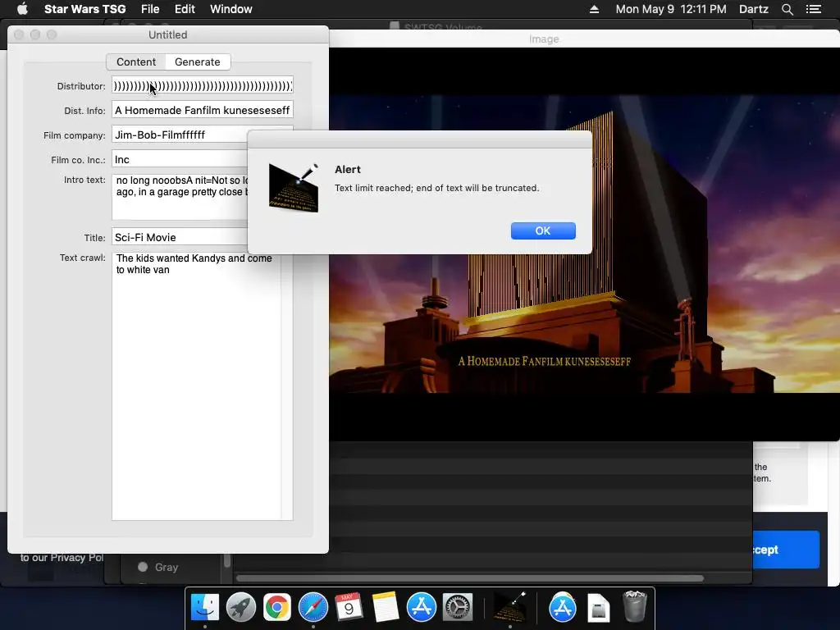Click the Text crawl vertical scrollbar
The image size is (840, 630).
286,386
